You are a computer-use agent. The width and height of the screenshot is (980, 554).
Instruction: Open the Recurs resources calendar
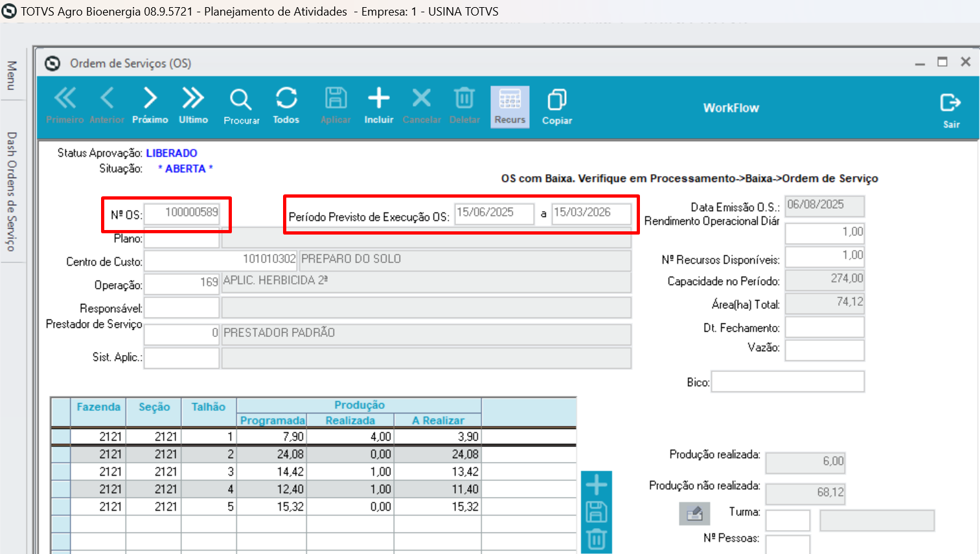point(510,106)
